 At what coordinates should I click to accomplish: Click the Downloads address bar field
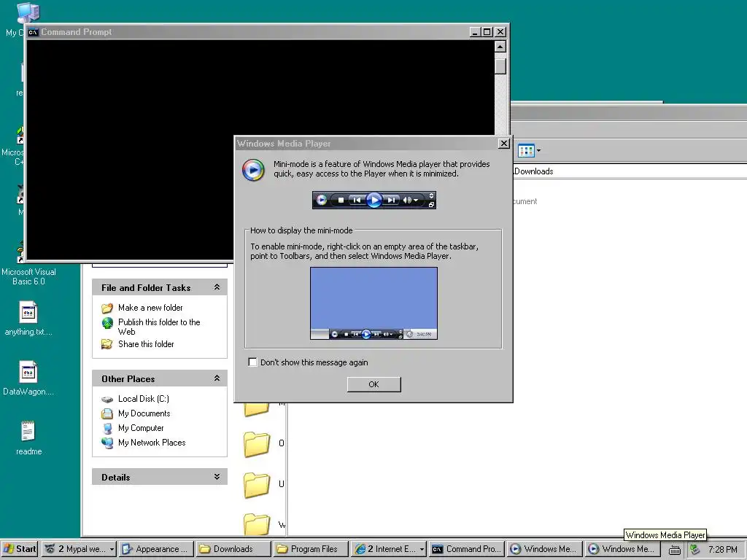(x=630, y=171)
